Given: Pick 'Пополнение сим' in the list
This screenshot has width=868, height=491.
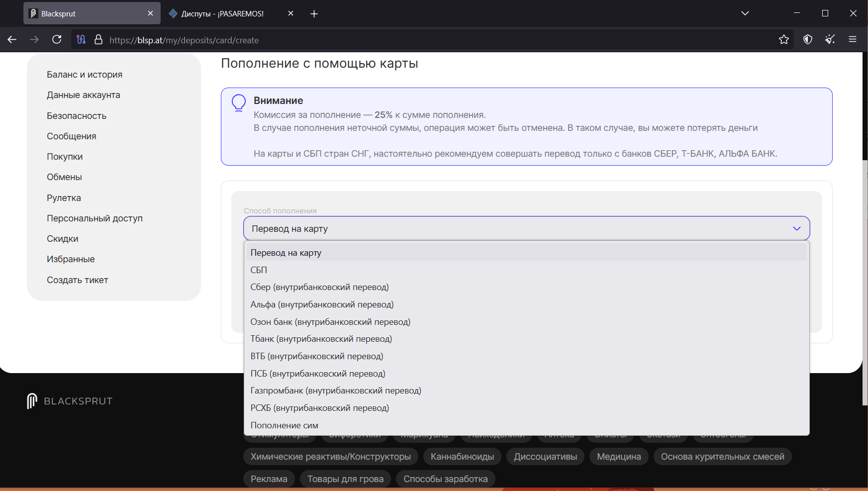Looking at the screenshot, I should click(x=284, y=425).
